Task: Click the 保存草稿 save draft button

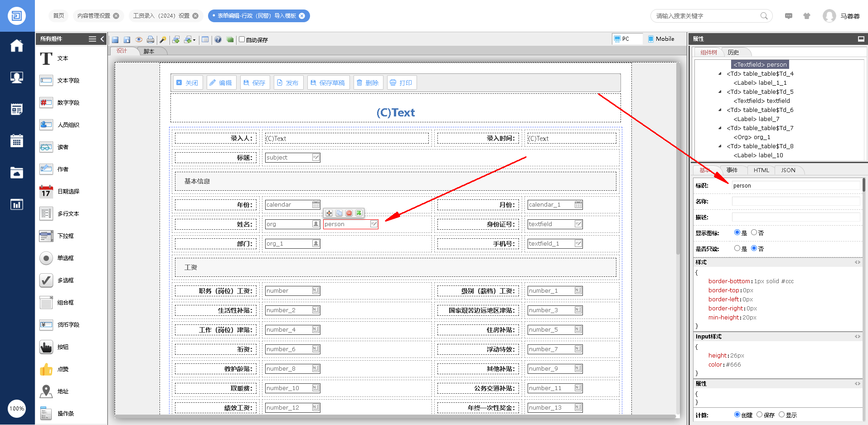Action: (328, 83)
